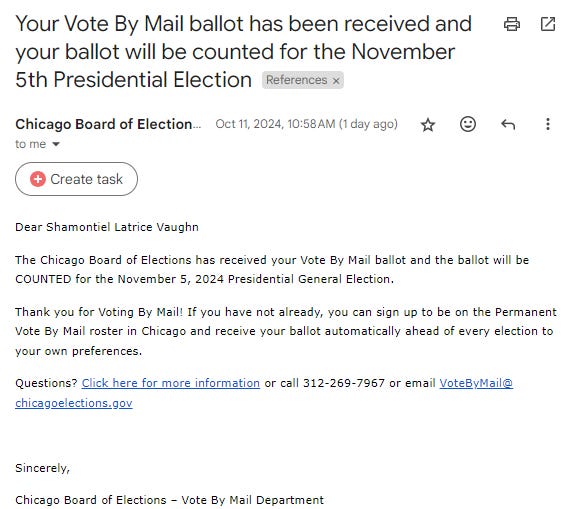566x509 pixels.
Task: Click the greeting line with Shamontiel's name
Action: [x=107, y=227]
